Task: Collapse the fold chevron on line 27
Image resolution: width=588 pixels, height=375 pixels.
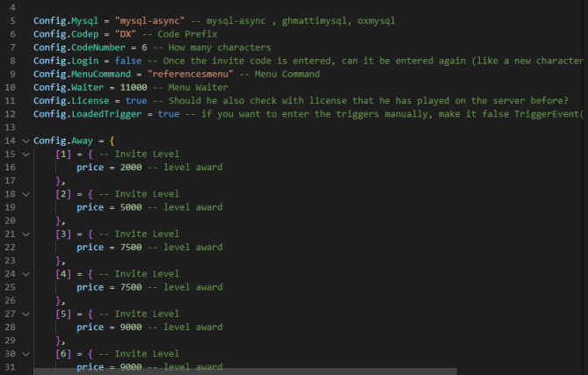Action: coord(25,314)
